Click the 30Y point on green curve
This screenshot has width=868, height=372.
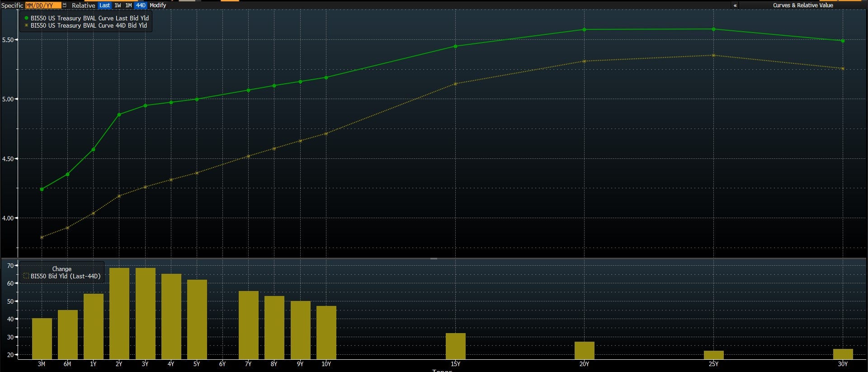pos(843,41)
